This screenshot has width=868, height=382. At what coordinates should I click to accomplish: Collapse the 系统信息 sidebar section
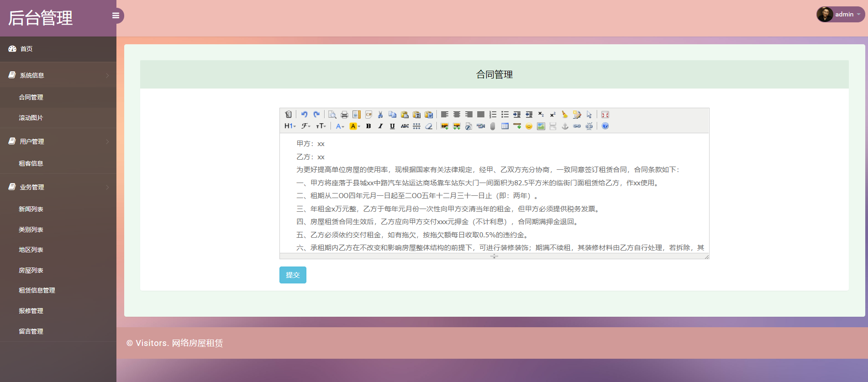point(58,75)
